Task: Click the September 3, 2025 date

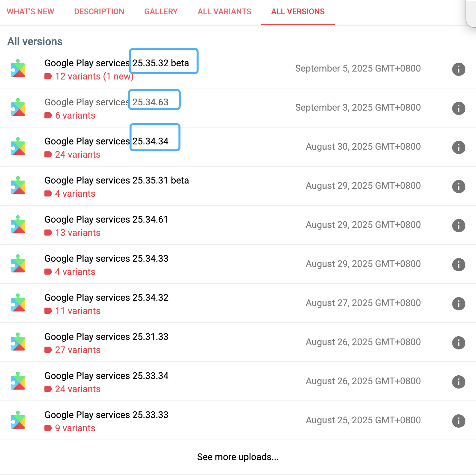Action: tap(358, 108)
